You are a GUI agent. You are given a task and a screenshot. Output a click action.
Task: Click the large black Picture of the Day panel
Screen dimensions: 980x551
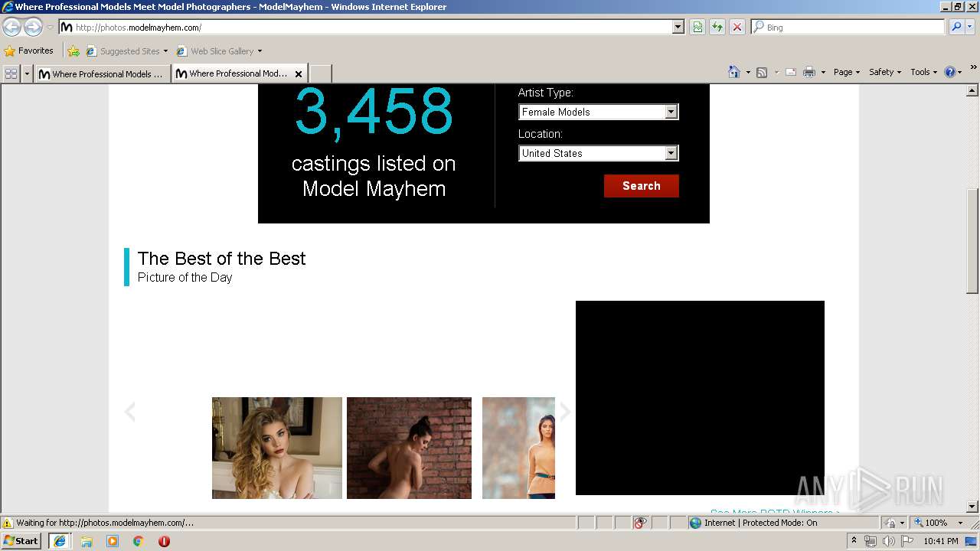(700, 398)
